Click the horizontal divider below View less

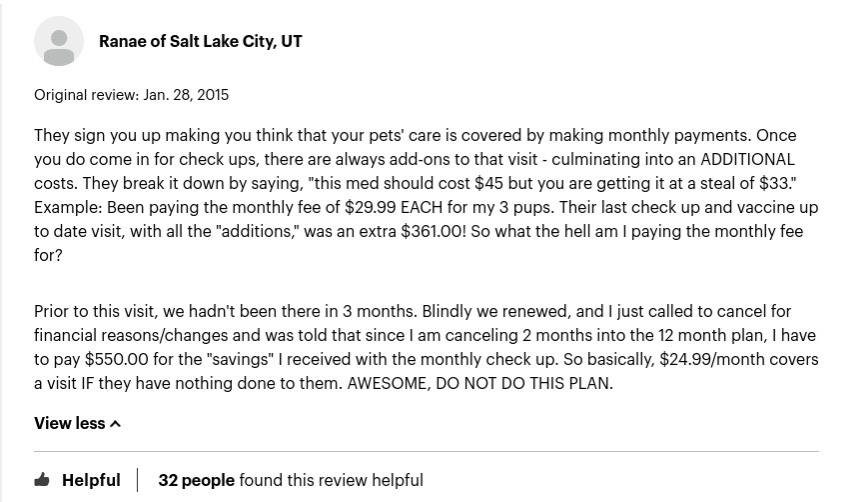point(426,451)
